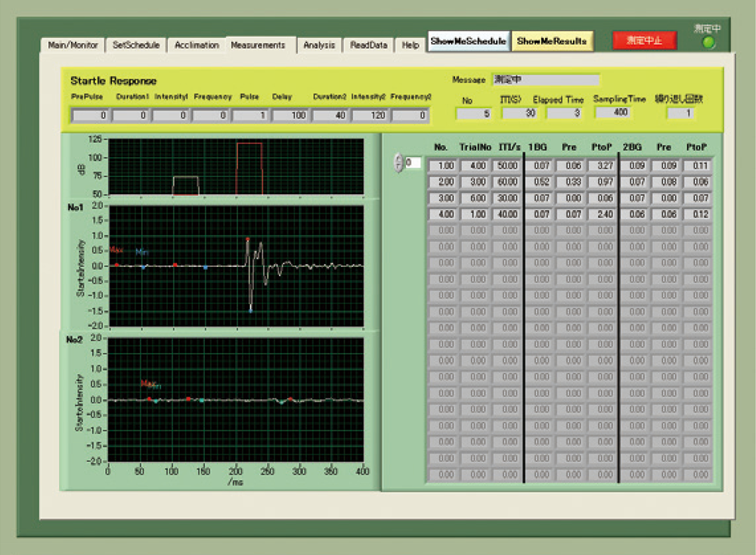The width and height of the screenshot is (756, 555).
Task: Select the Analysis tab
Action: point(319,45)
